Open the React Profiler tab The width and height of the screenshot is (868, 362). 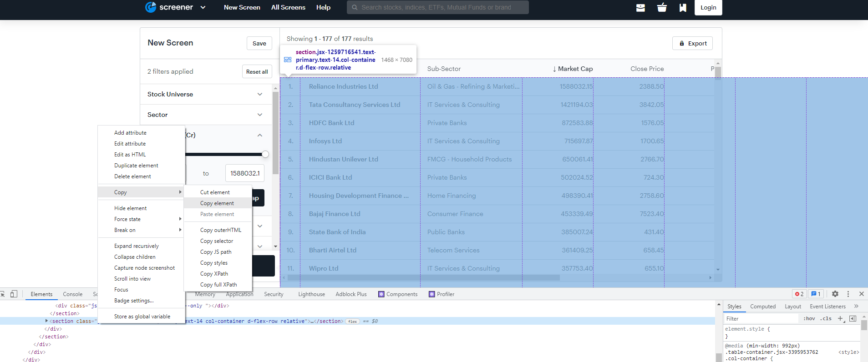442,294
